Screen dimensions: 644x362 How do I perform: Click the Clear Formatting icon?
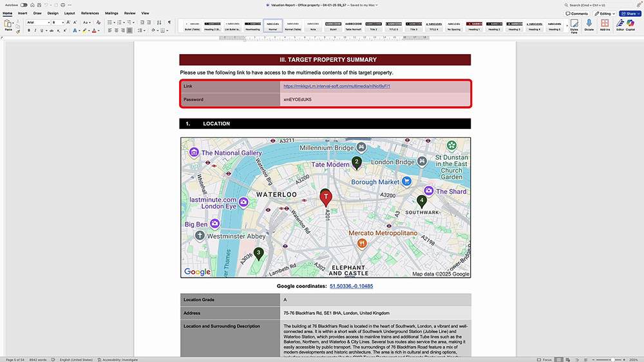(98, 22)
